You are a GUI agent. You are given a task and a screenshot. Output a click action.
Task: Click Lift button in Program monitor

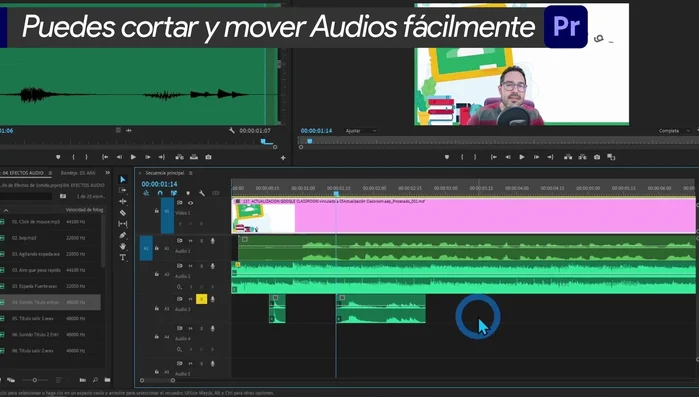tap(568, 157)
